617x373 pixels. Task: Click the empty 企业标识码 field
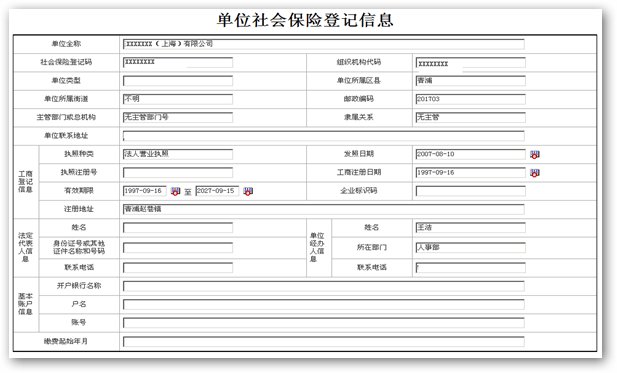(471, 191)
